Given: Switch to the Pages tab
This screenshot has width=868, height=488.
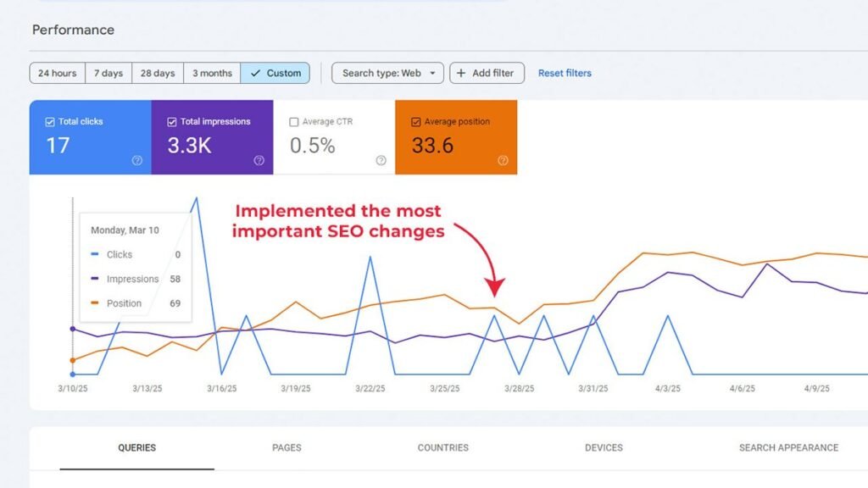Looking at the screenshot, I should tap(287, 447).
